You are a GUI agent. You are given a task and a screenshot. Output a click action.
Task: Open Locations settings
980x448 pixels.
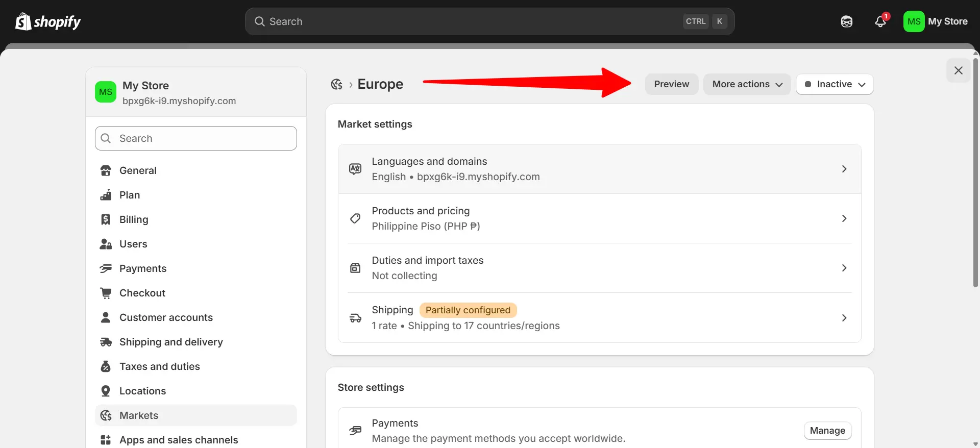click(x=196, y=391)
